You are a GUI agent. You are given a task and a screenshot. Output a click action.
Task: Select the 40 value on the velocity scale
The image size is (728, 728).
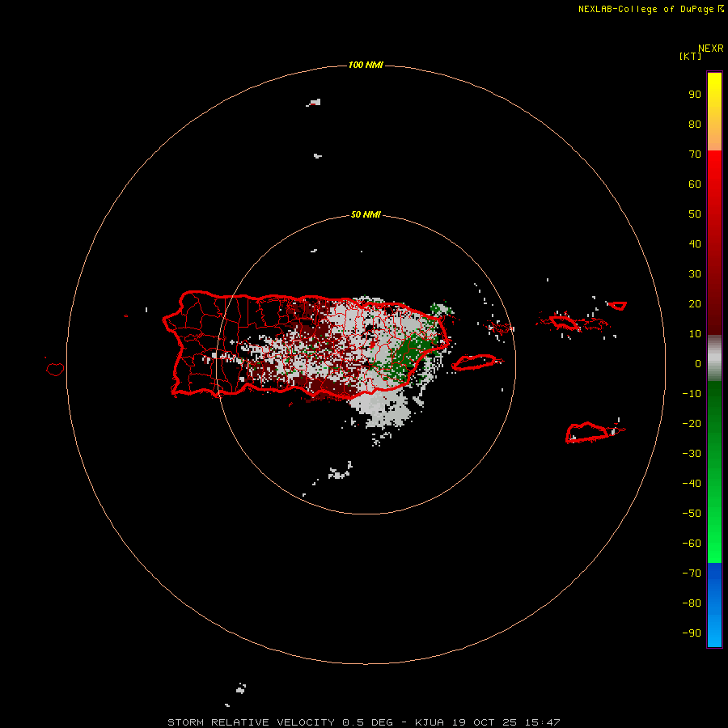point(695,243)
